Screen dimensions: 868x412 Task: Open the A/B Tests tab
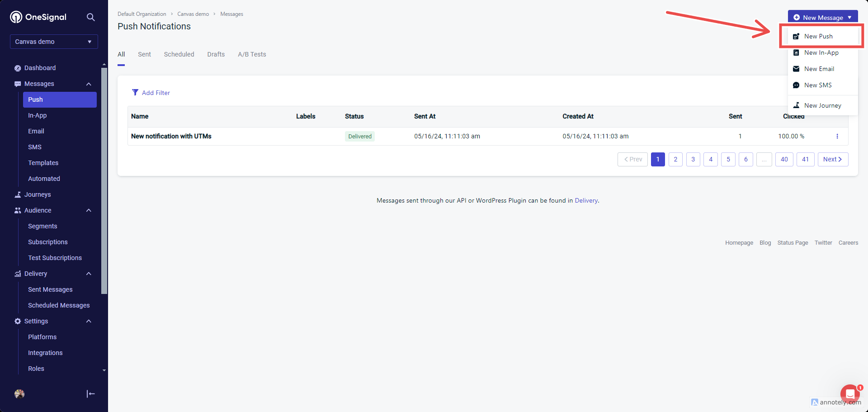[252, 54]
